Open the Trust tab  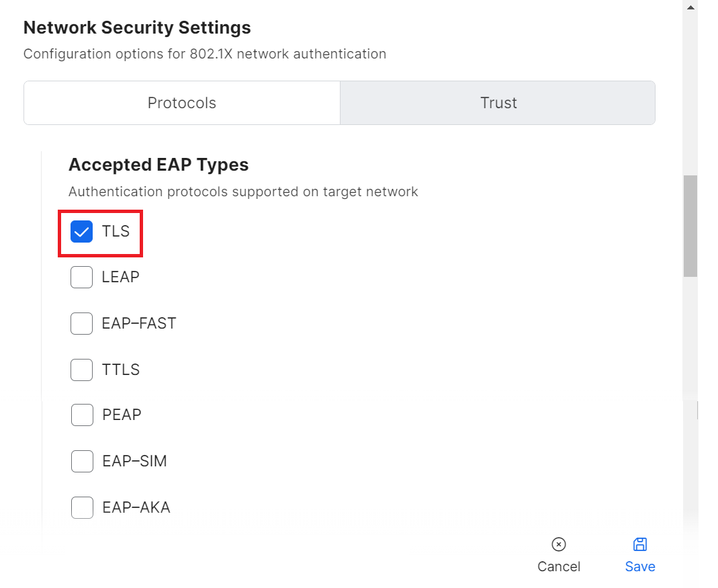[498, 103]
